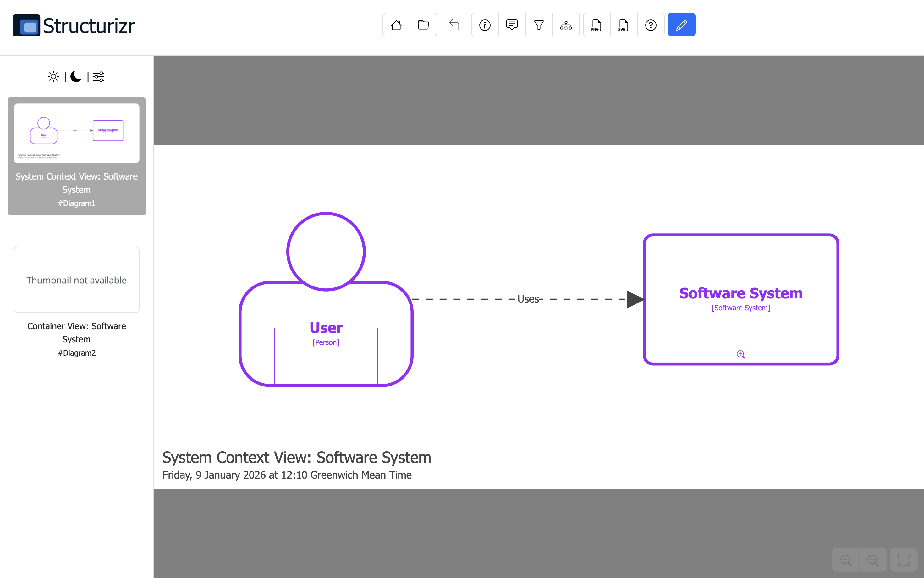Image resolution: width=924 pixels, height=578 pixels.
Task: Open the help question mark icon
Action: pyautogui.click(x=651, y=25)
